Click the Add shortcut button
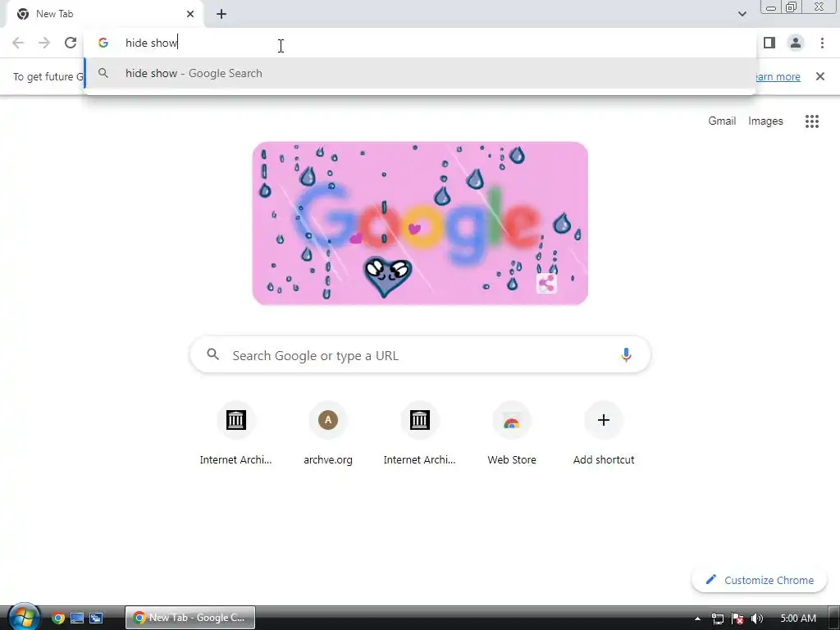Screen dimensions: 840x630 tap(604, 433)
